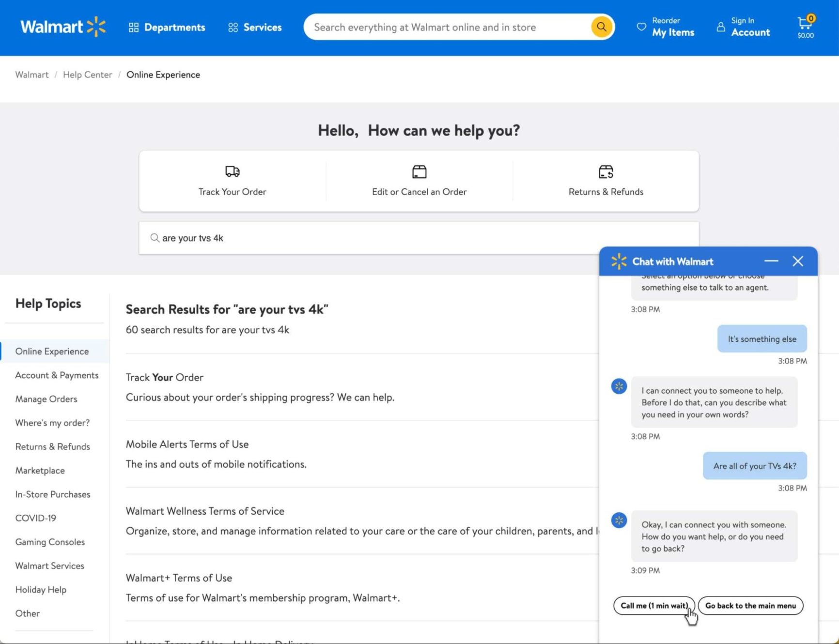The image size is (839, 644).
Task: Select Returns & Refunds in Help Topics
Action: (52, 446)
